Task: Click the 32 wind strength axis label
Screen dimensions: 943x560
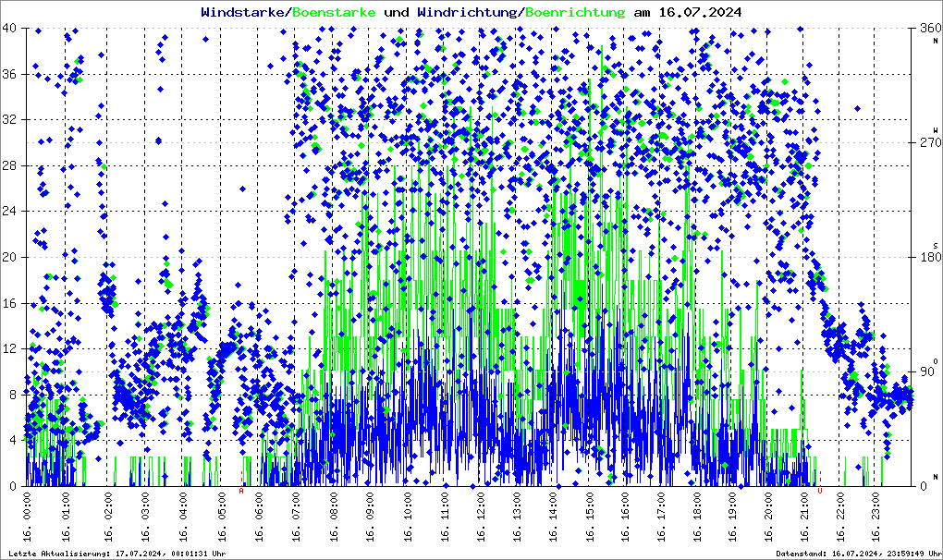Action: [9, 119]
